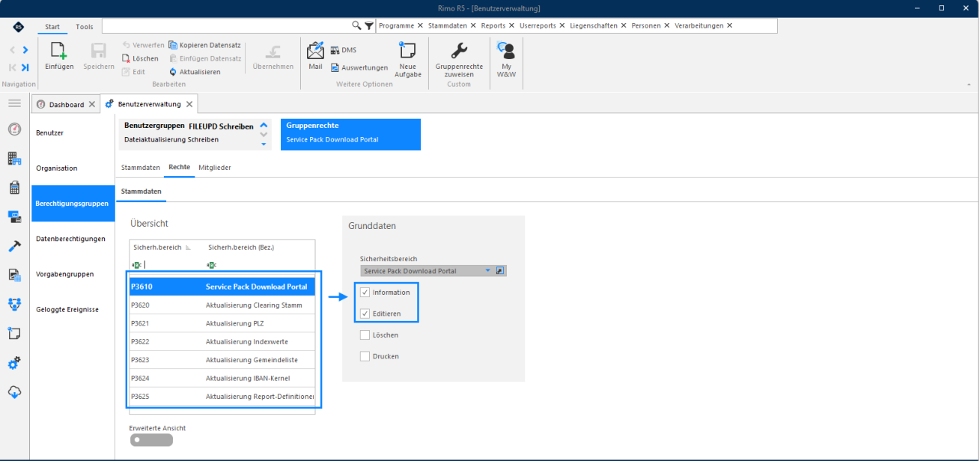The width and height of the screenshot is (980, 461).
Task: Open the Sicherheitsbereich dropdown arrow
Action: (488, 270)
